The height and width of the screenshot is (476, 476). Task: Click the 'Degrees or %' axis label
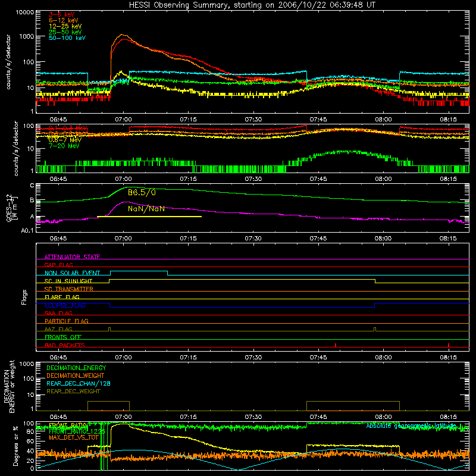[x=15, y=446]
